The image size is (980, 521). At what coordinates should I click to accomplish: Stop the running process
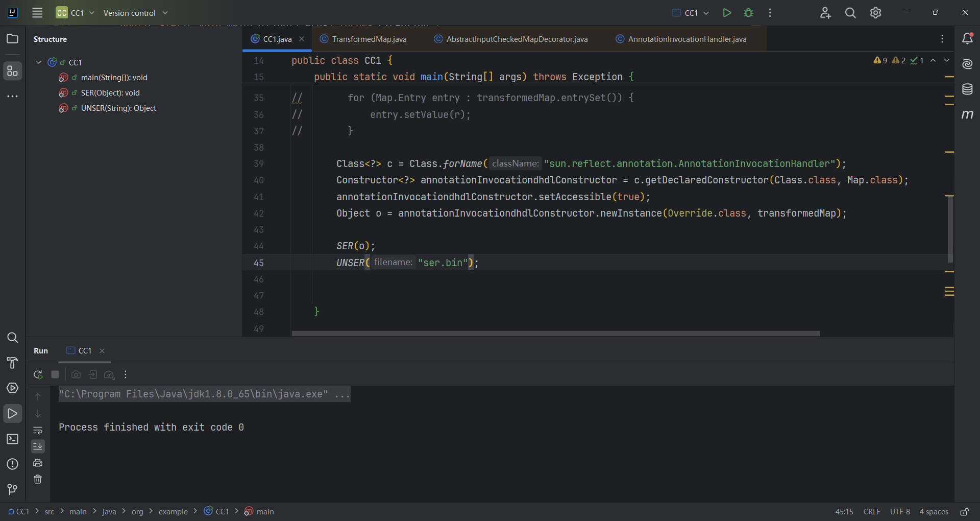click(55, 374)
